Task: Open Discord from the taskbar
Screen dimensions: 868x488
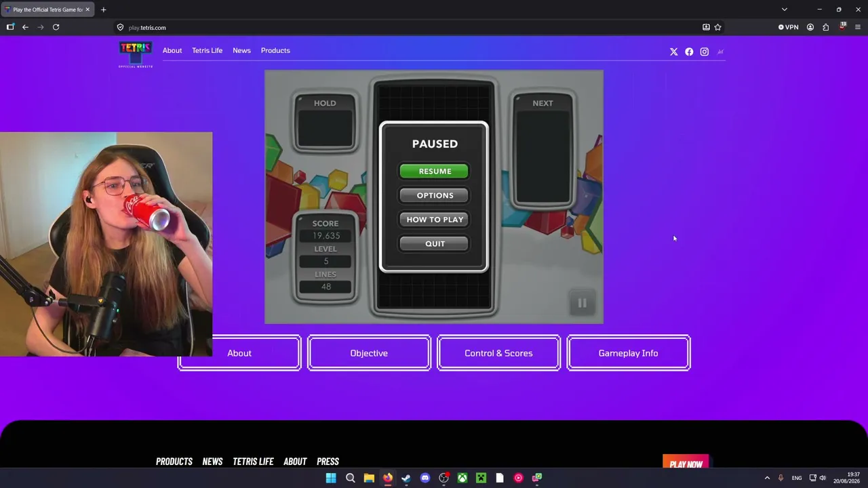Action: point(425,478)
